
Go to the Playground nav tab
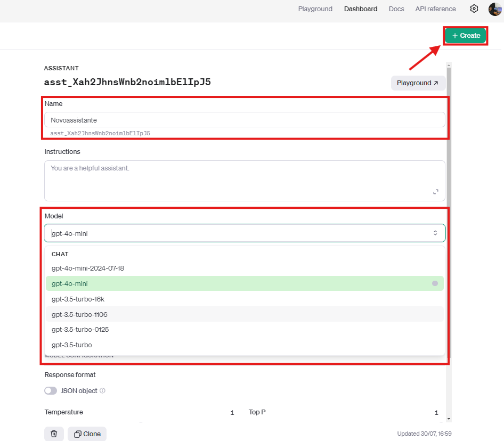coord(315,9)
